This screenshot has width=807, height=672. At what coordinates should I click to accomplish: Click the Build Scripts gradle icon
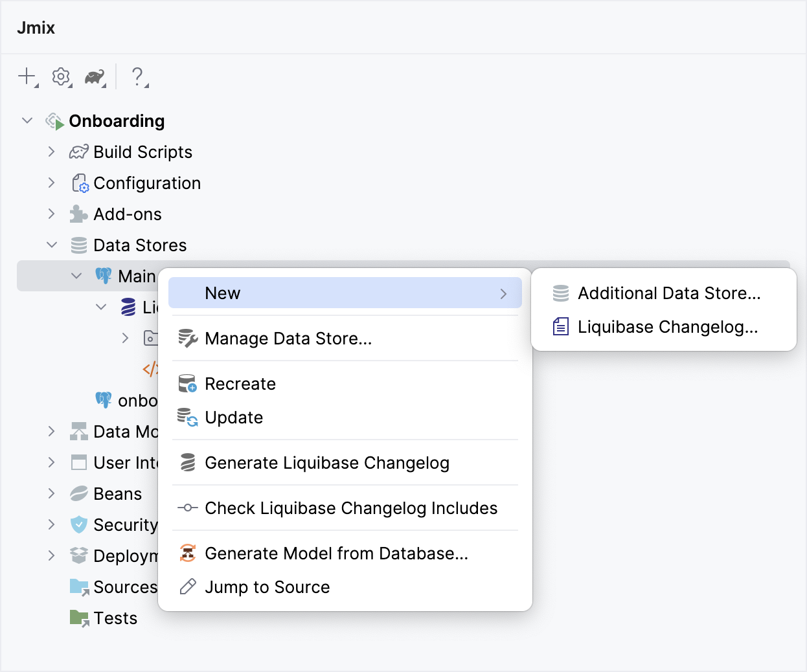click(78, 152)
